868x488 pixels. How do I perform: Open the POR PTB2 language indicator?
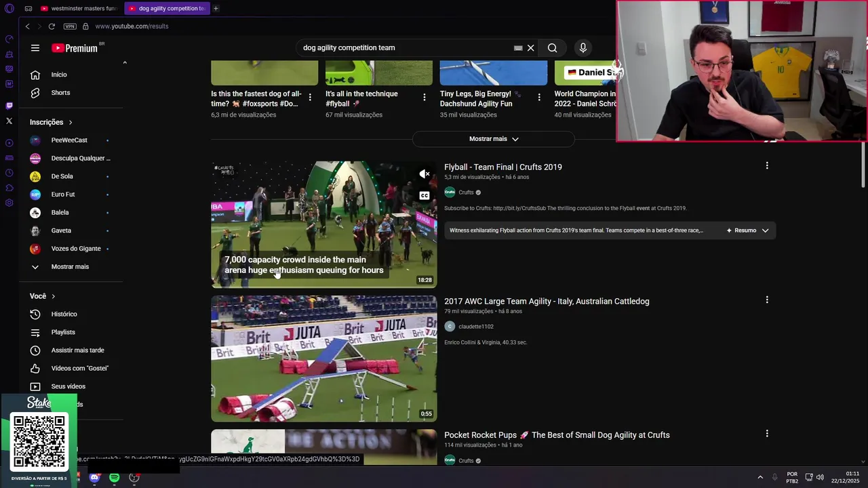coord(792,478)
